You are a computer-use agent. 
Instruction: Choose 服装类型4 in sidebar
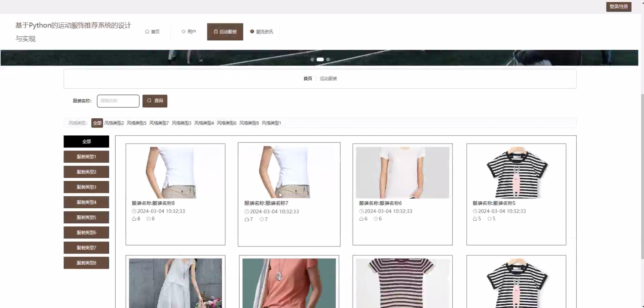click(86, 202)
